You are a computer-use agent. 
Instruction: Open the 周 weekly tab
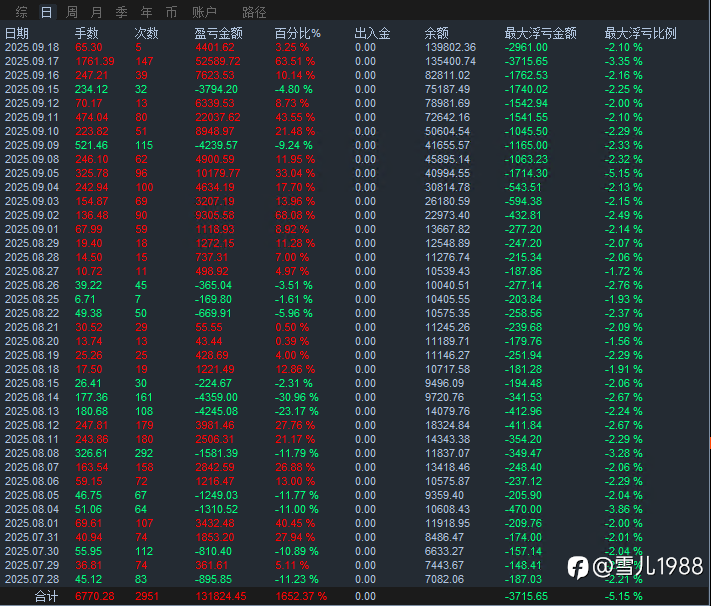tap(71, 12)
